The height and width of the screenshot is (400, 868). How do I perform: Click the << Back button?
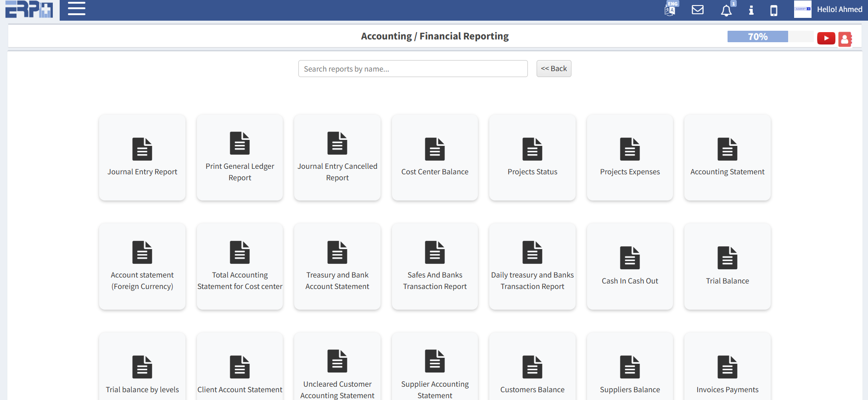point(554,69)
